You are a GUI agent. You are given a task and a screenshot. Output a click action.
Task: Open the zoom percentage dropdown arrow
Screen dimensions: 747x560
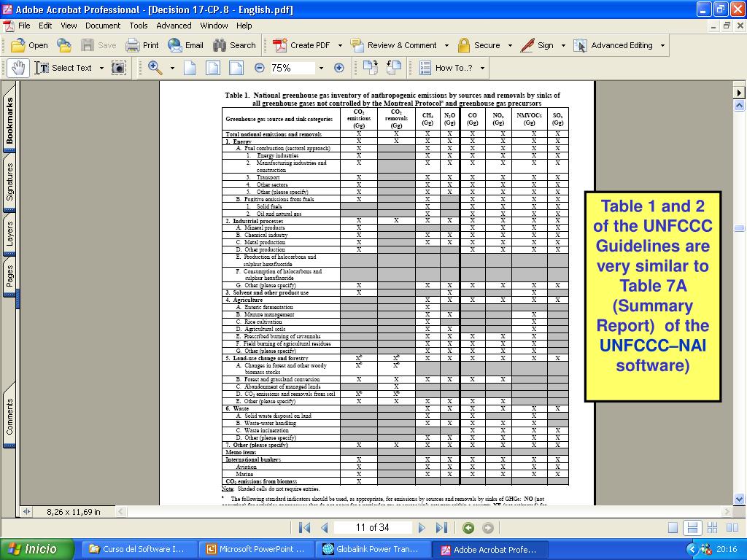tap(321, 69)
